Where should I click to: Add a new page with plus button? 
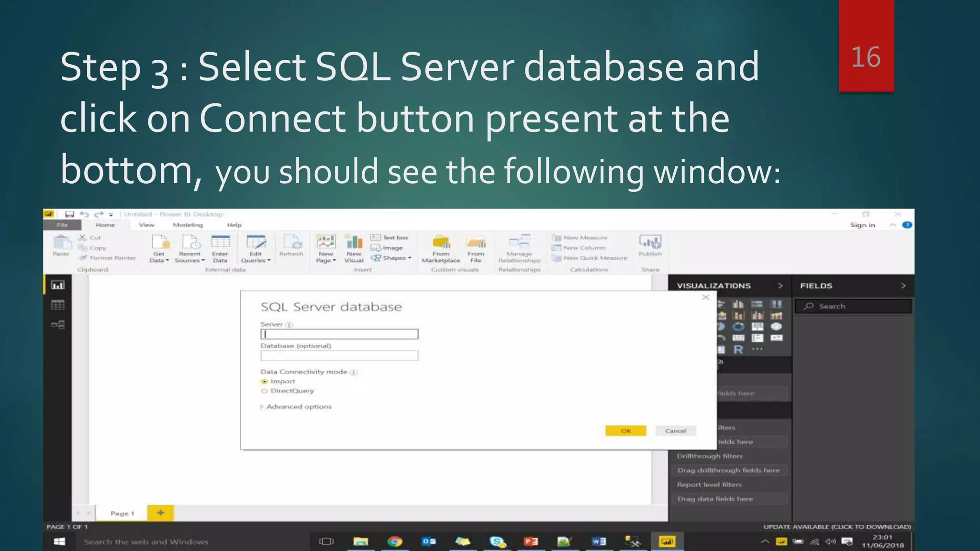[160, 513]
